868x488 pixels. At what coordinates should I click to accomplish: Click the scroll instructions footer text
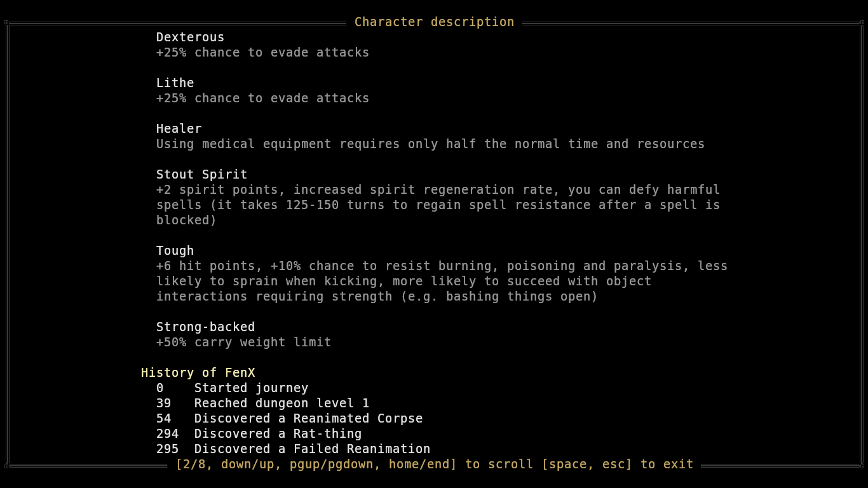[434, 464]
